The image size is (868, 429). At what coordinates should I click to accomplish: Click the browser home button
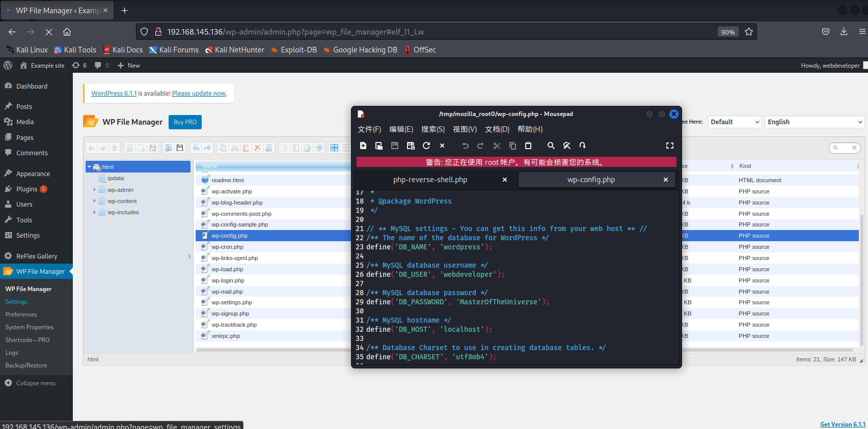[67, 32]
